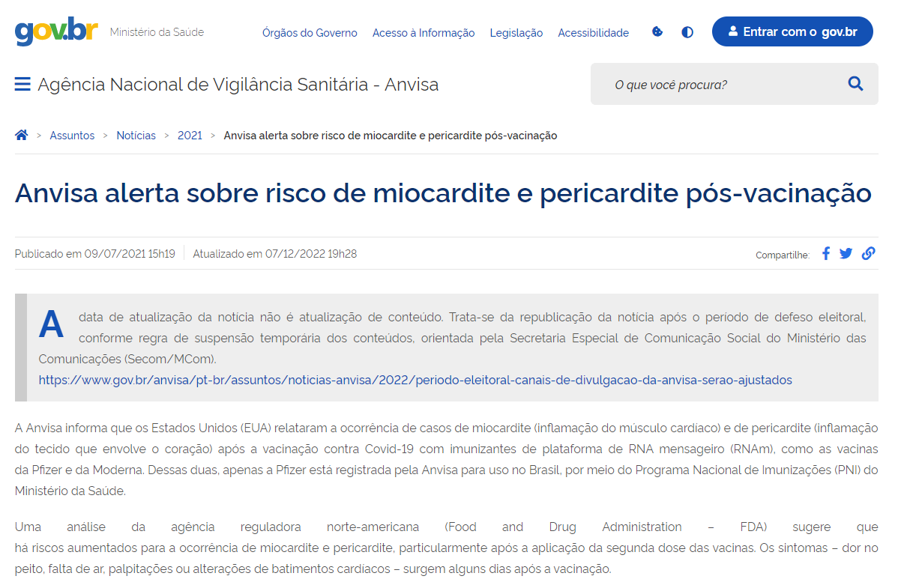Share article on Facebook
910x588 pixels.
(x=826, y=253)
